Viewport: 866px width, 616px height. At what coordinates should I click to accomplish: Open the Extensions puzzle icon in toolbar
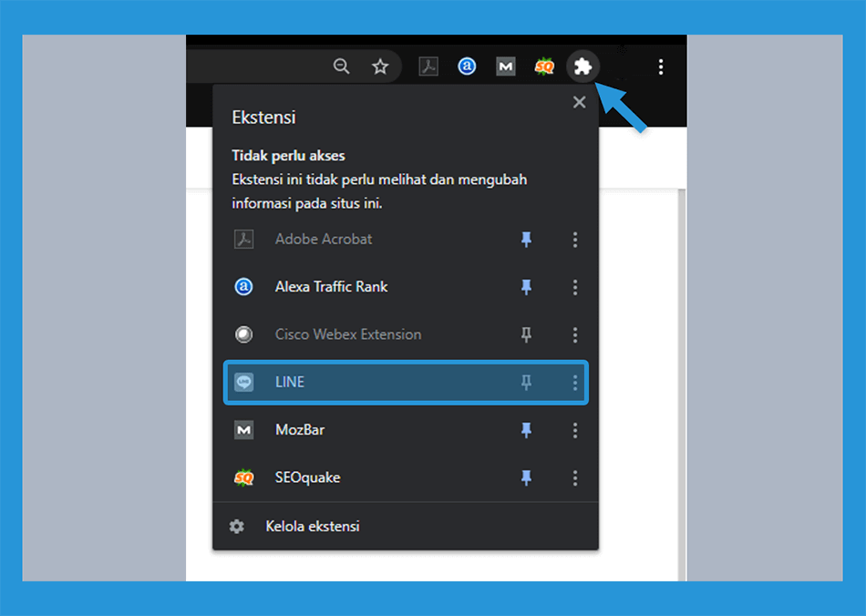coord(582,67)
